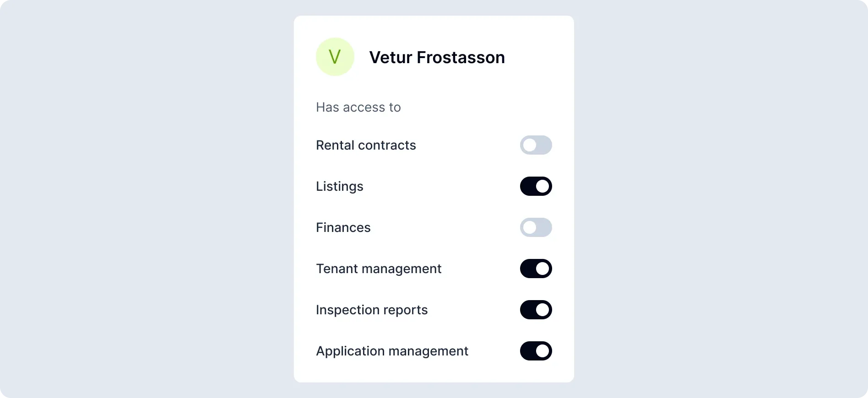Click the knob on Application management switch
Image resolution: width=868 pixels, height=398 pixels.
click(542, 351)
